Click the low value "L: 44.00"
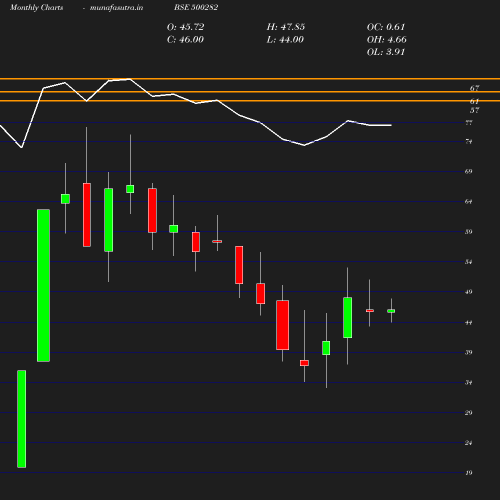The image size is (500, 500). [285, 39]
